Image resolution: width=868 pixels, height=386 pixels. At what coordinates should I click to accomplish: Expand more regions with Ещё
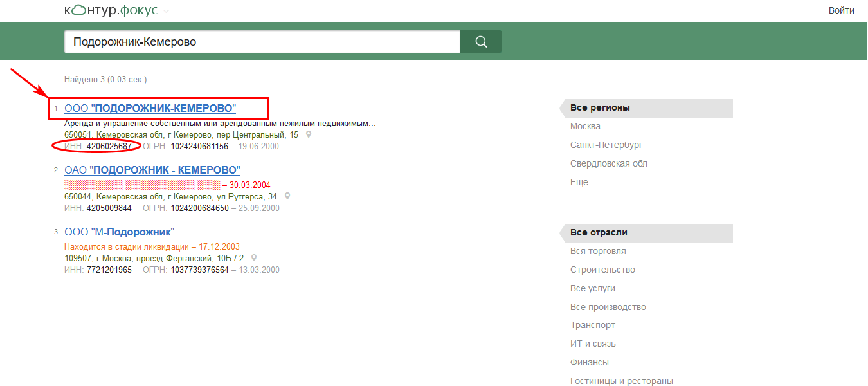coord(579,182)
